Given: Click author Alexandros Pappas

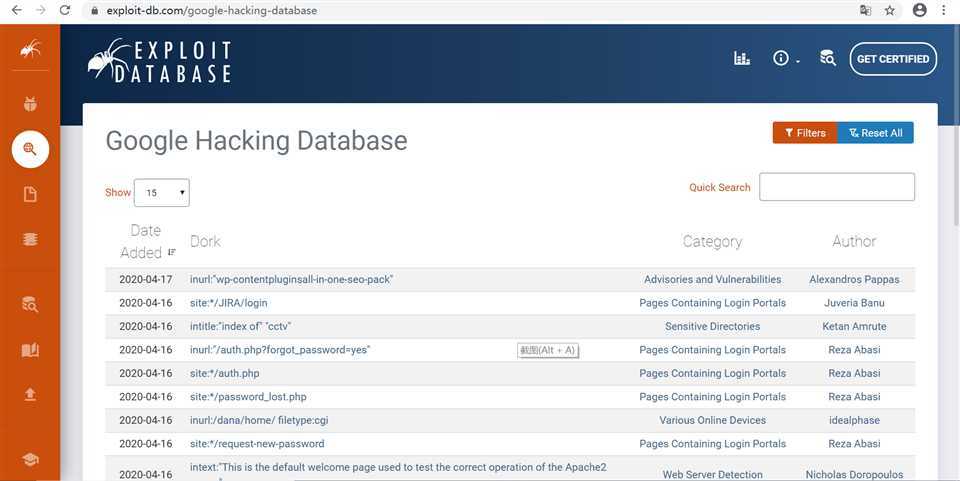Looking at the screenshot, I should tap(854, 279).
